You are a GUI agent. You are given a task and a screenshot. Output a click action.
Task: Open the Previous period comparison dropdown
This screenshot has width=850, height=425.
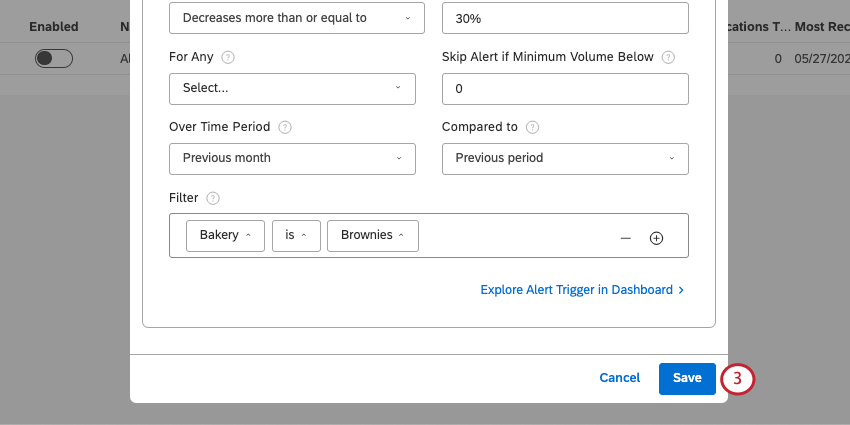click(565, 158)
